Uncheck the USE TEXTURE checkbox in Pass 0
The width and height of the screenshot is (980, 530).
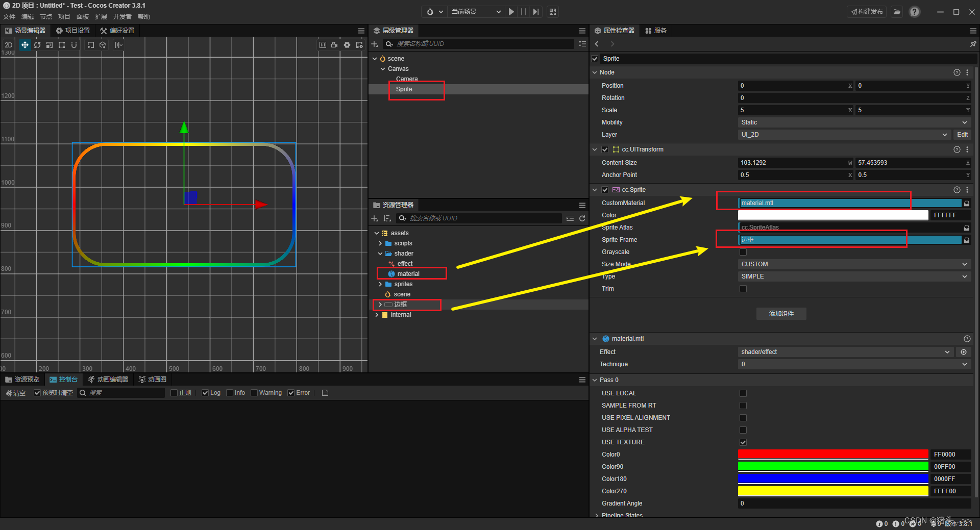coord(743,442)
